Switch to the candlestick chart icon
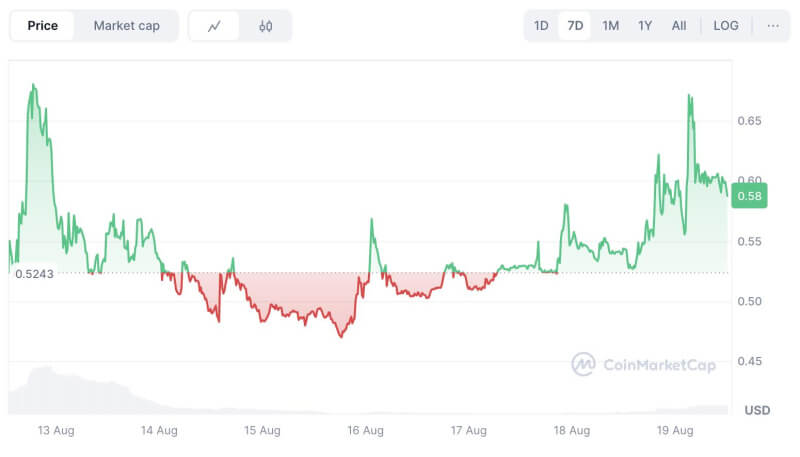 click(265, 26)
